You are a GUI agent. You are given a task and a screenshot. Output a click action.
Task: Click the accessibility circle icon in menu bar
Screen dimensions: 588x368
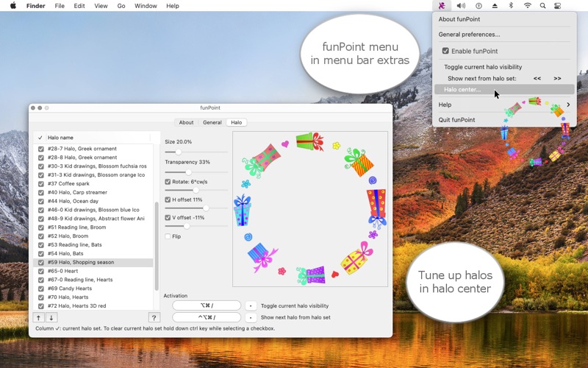478,6
